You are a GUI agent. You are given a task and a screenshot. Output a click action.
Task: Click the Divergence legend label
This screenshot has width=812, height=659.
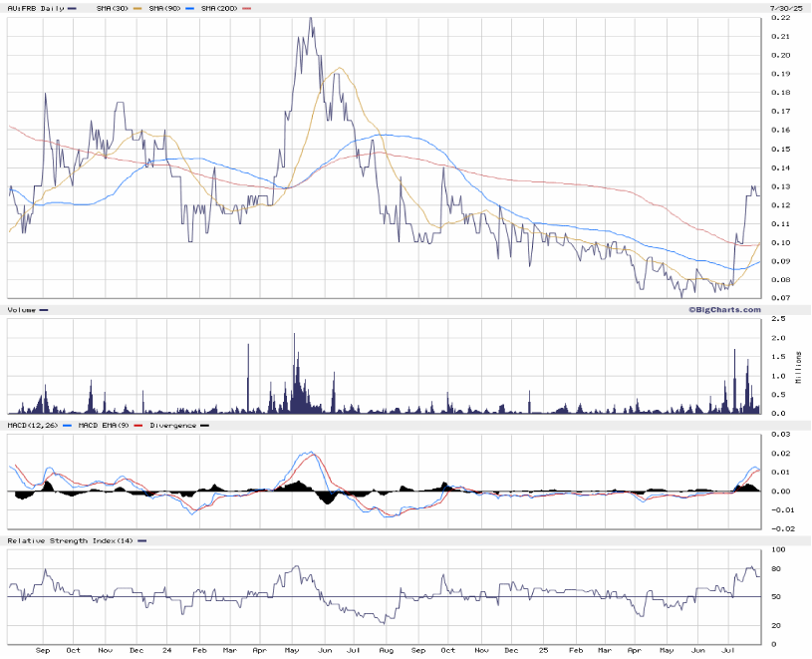(x=172, y=426)
